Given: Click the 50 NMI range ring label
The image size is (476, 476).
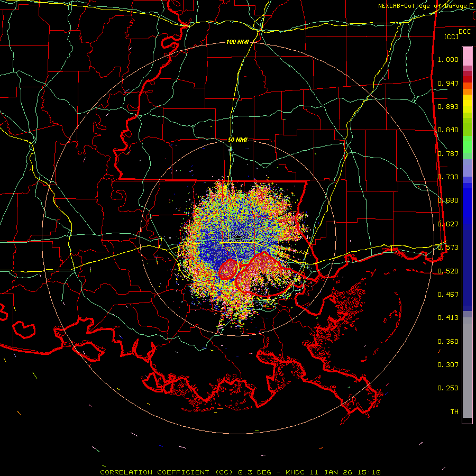Looking at the screenshot, I should pos(237,140).
